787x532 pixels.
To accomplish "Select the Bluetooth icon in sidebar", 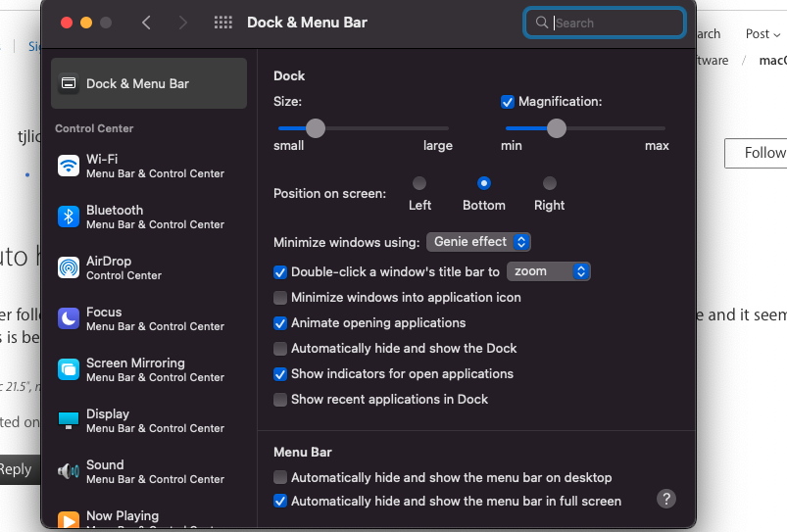I will (69, 217).
